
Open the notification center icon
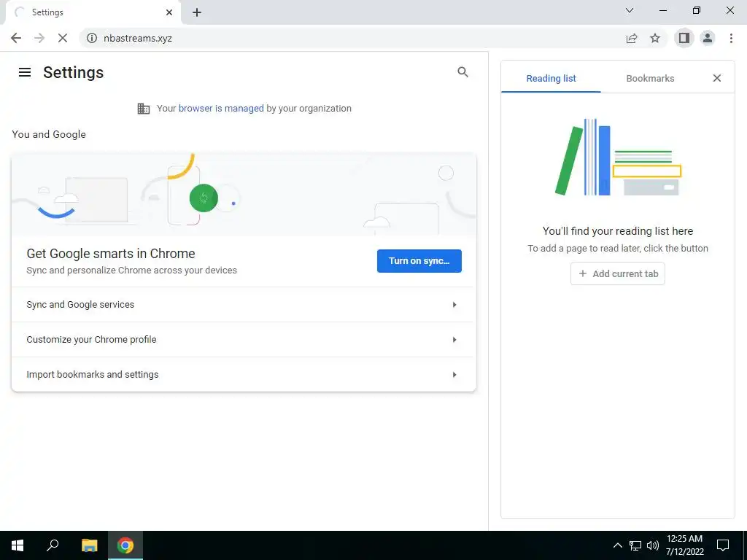coord(723,545)
